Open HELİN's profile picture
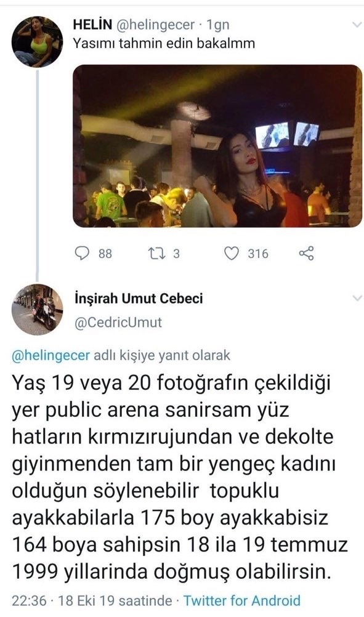Viewport: 364px width, 617px height. point(38,42)
